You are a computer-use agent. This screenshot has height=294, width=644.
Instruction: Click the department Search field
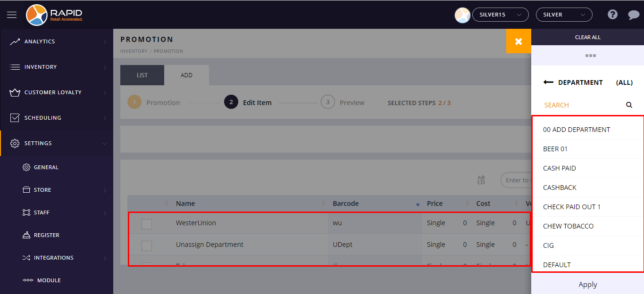coord(580,105)
